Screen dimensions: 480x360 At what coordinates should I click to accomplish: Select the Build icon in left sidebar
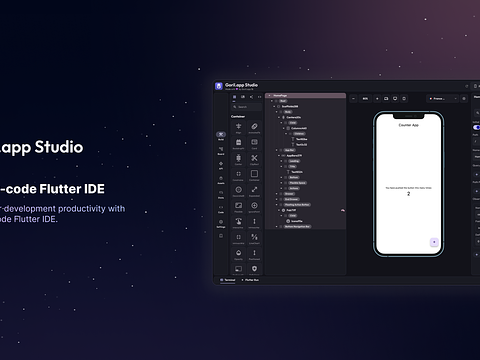coord(221,134)
